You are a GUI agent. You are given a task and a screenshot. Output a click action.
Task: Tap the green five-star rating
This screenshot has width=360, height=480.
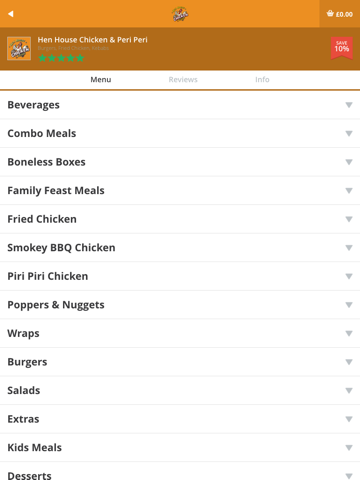pyautogui.click(x=61, y=58)
